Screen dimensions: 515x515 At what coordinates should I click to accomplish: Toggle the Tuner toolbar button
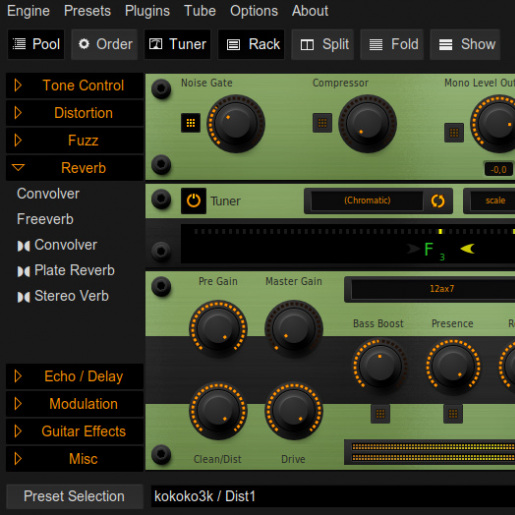click(177, 44)
